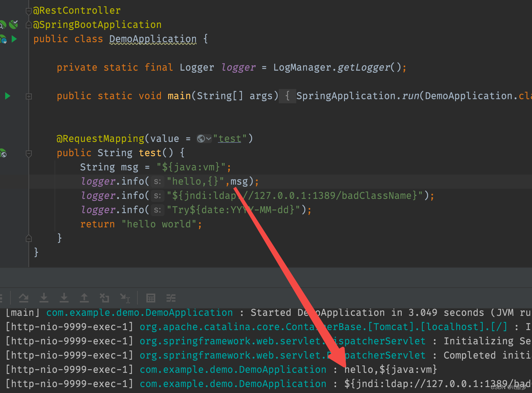Click the "Try${date:YYYY-MM-dd}" string
Screen dimensions: 532x393
(234, 210)
